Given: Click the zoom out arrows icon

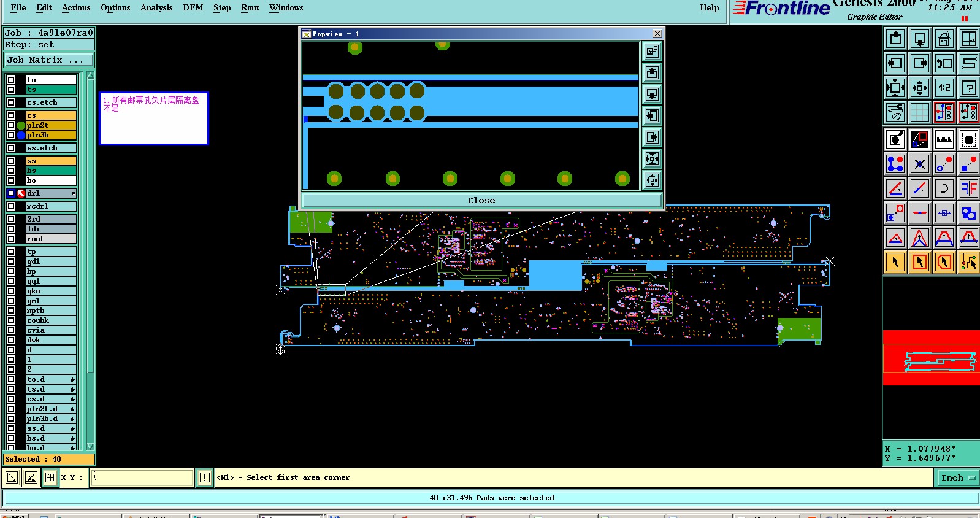Looking at the screenshot, I should tap(895, 88).
